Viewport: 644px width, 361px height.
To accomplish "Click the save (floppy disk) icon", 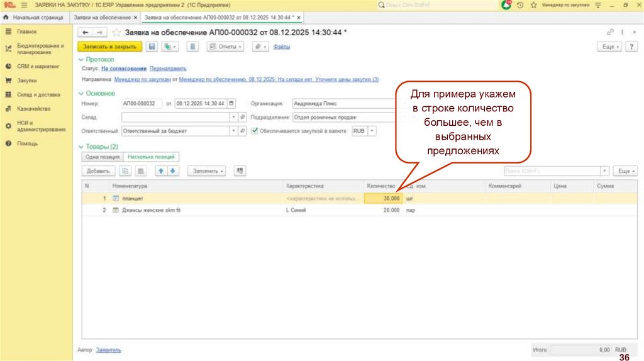I will point(152,47).
